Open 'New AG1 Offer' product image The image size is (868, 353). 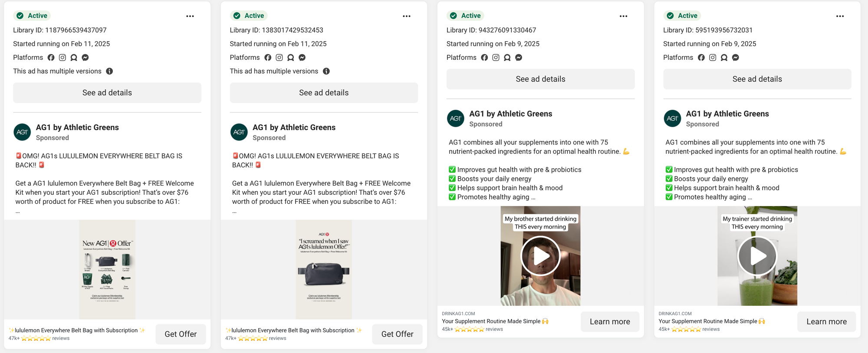(x=107, y=270)
